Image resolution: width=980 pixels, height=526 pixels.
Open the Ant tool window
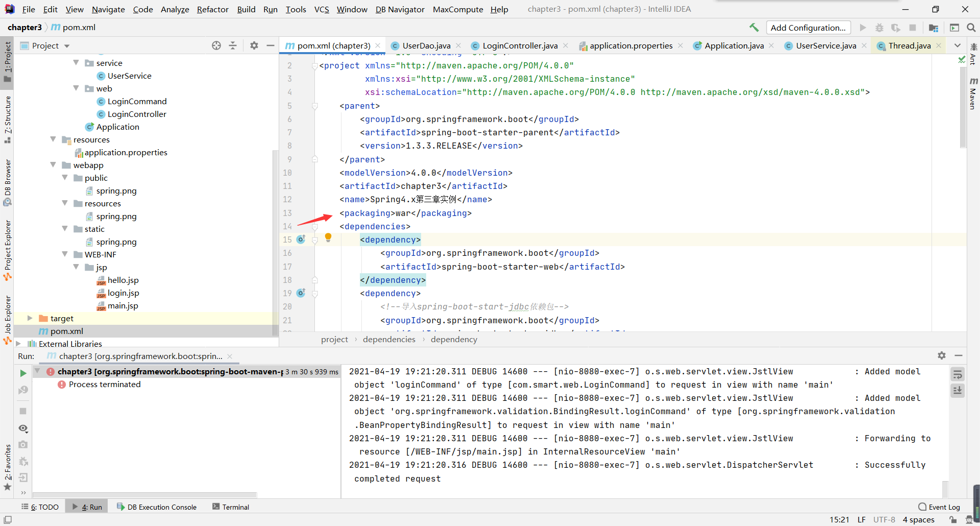point(973,54)
